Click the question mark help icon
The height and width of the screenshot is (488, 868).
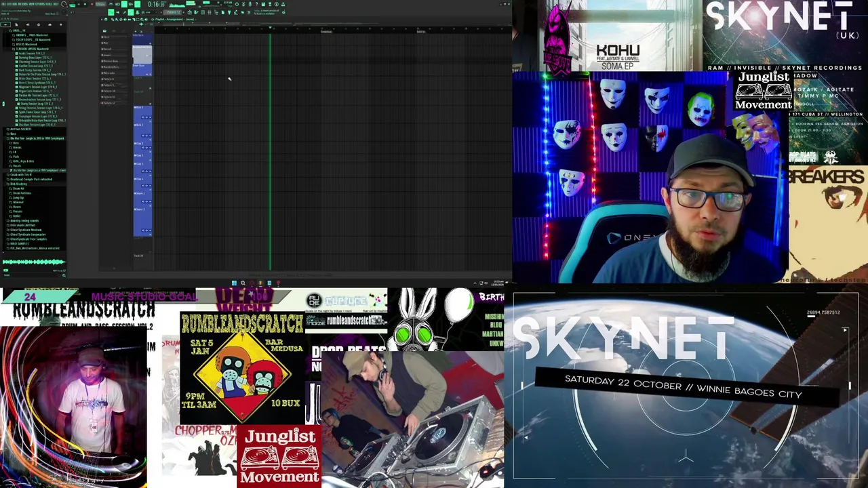[256, 4]
